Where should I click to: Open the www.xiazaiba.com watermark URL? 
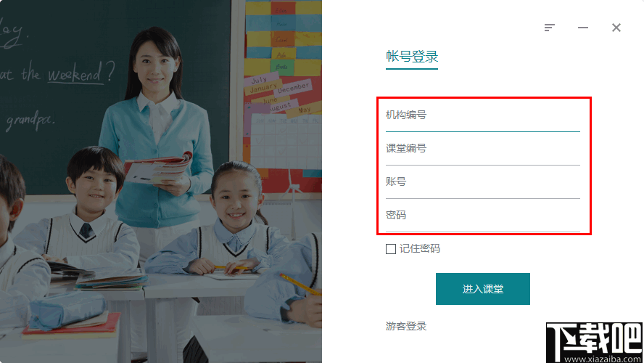tap(602, 359)
